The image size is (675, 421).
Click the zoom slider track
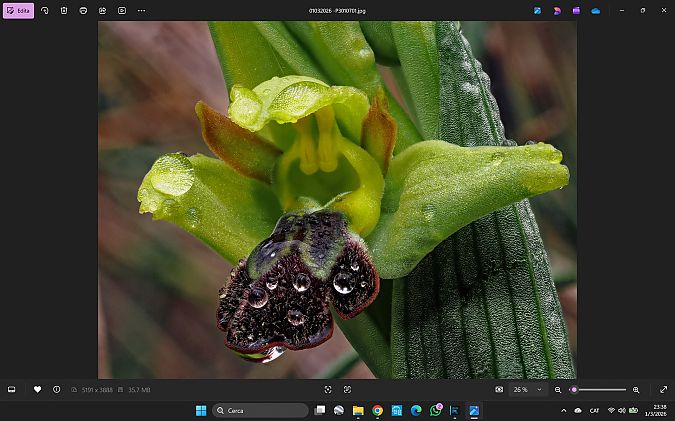[600, 389]
